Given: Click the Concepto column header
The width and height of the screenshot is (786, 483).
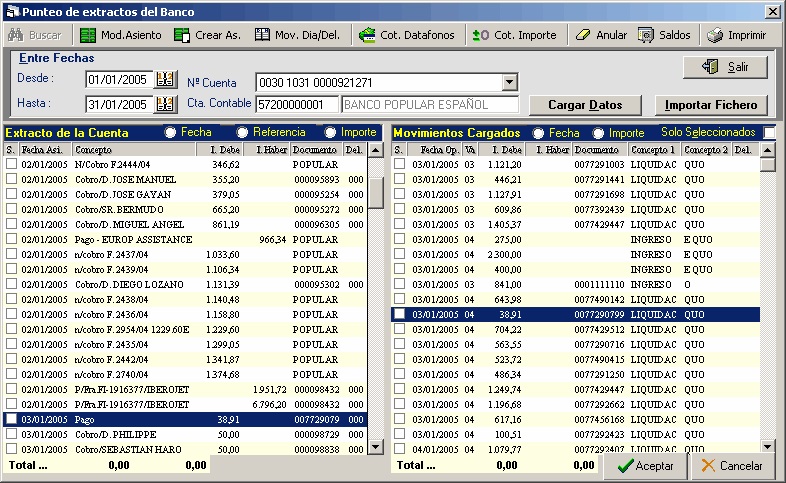Looking at the screenshot, I should pyautogui.click(x=134, y=150).
